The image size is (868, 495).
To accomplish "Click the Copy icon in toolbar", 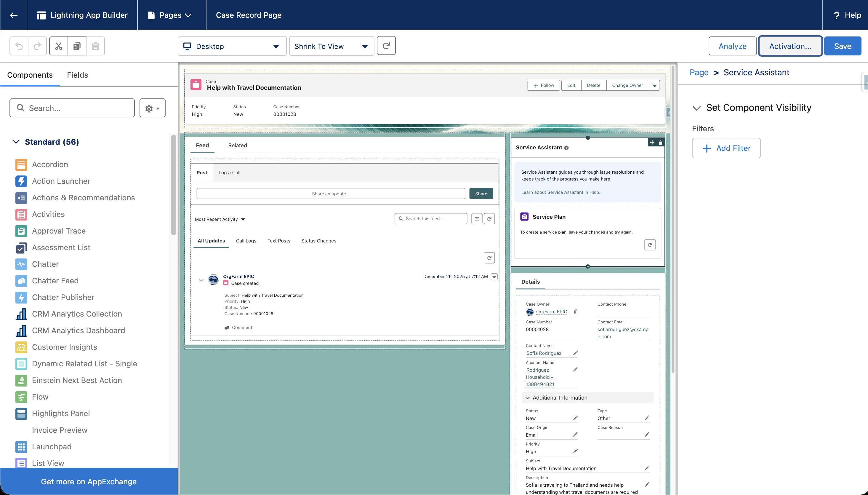I will pos(77,46).
